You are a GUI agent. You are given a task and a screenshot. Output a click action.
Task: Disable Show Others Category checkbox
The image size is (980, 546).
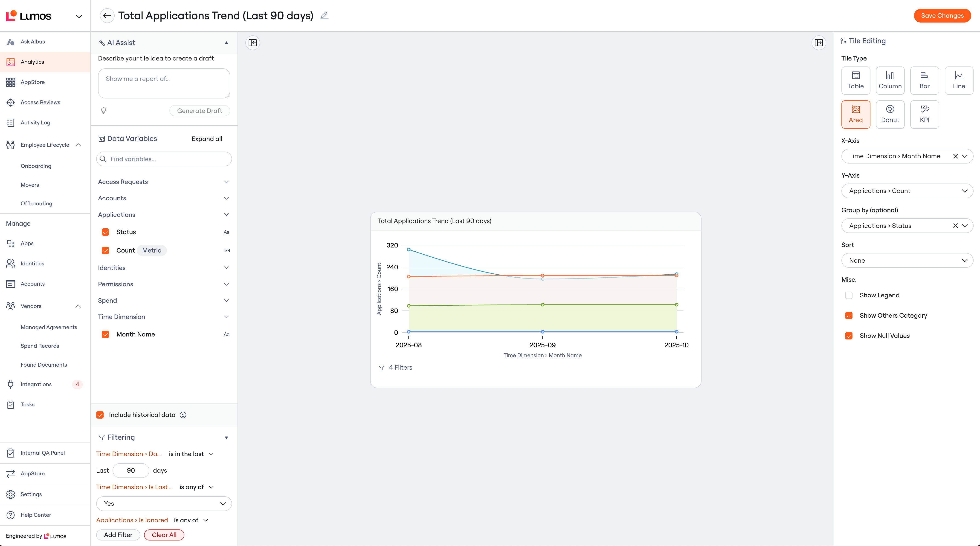coord(849,316)
